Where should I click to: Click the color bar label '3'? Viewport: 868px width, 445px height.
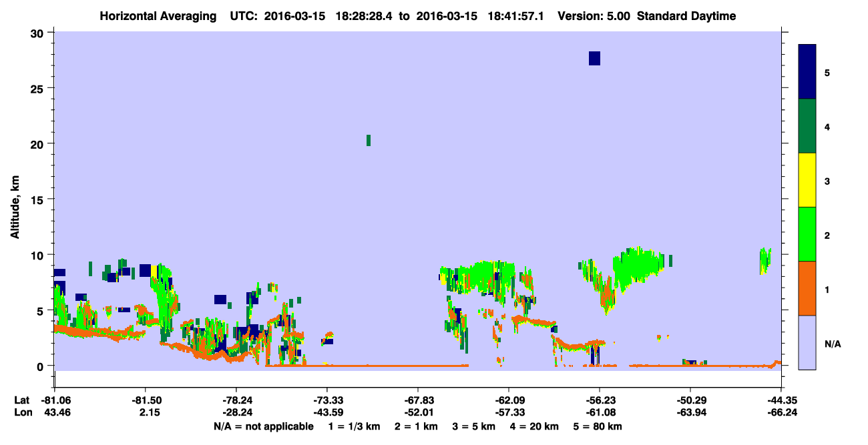(x=827, y=180)
